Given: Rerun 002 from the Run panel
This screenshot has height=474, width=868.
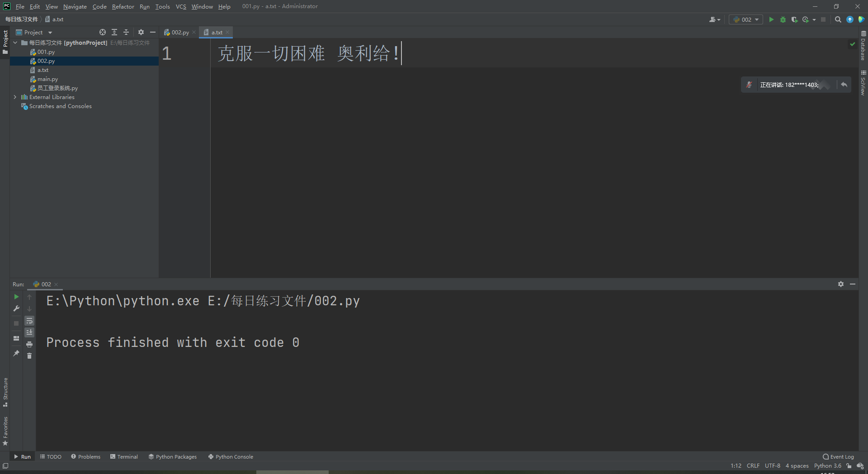Looking at the screenshot, I should (x=16, y=297).
